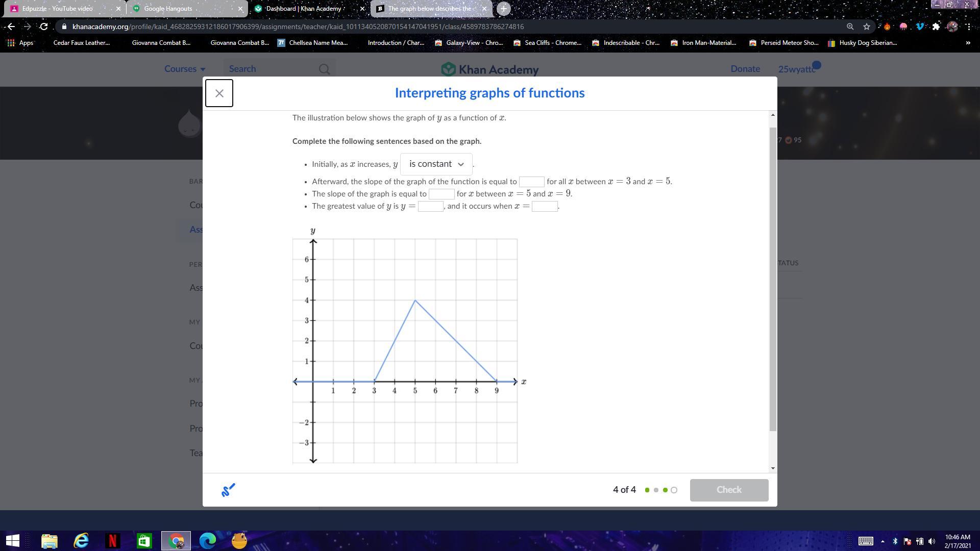Open the scratchpad pencil tool
The height and width of the screenshot is (551, 980).
[228, 490]
